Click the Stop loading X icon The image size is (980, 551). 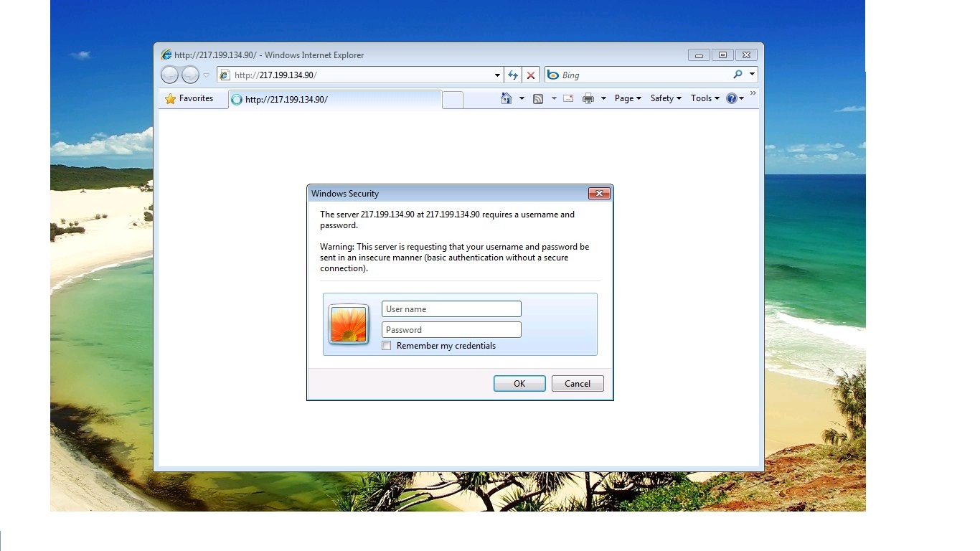click(531, 75)
